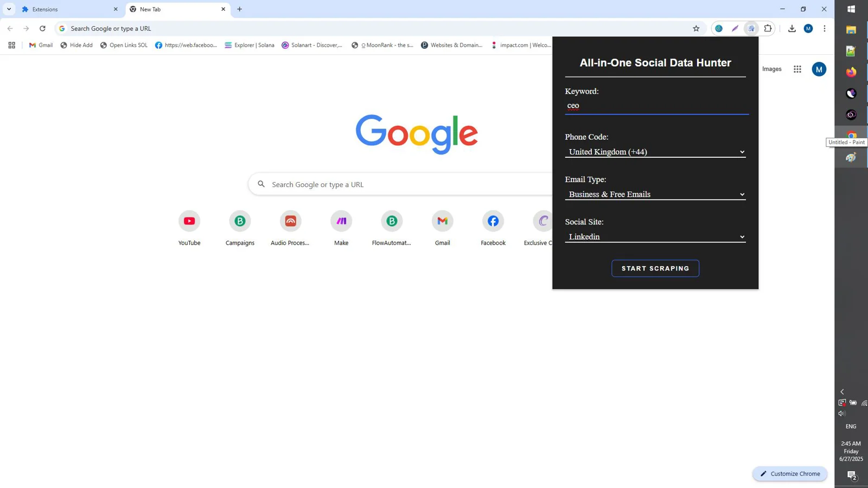The image size is (868, 488).
Task: Click the ENG language indicator
Action: pyautogui.click(x=851, y=427)
